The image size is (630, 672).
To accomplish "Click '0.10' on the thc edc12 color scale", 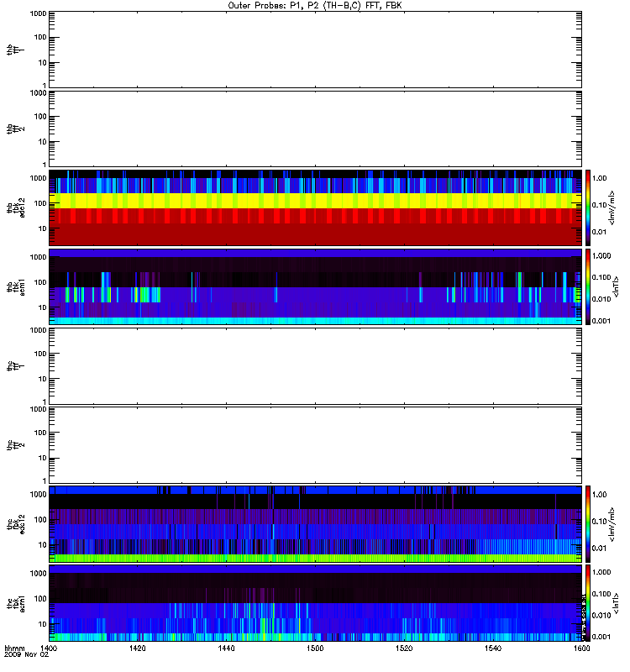I will pyautogui.click(x=599, y=521).
